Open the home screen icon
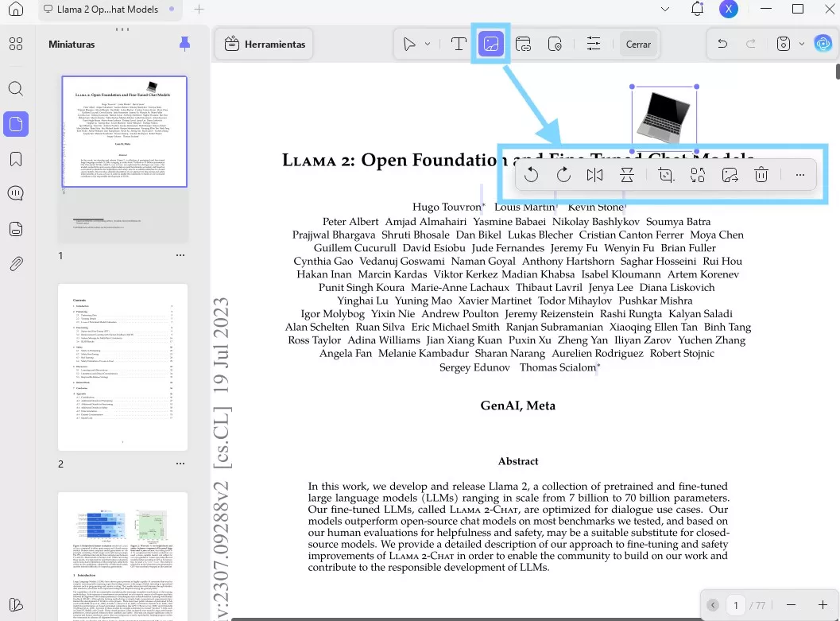Viewport: 840px width, 621px height. [16, 9]
